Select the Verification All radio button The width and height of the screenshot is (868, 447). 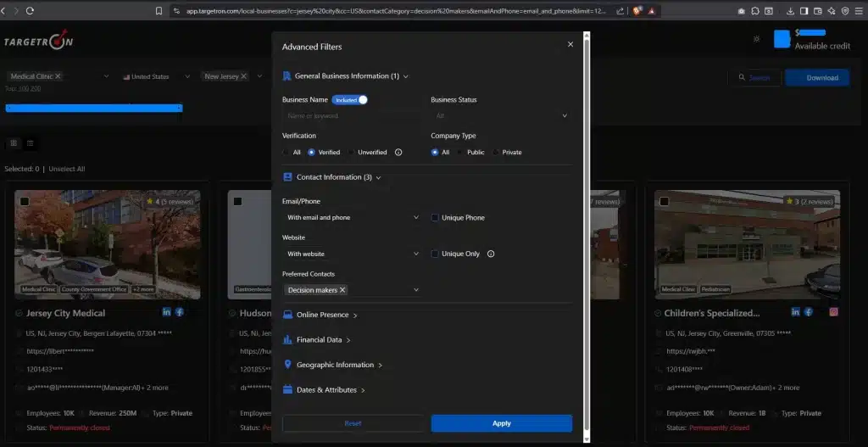(286, 153)
